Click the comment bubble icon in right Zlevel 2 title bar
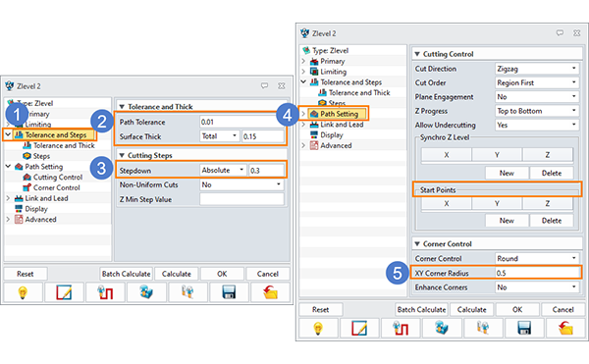The image size is (589, 364). (560, 33)
